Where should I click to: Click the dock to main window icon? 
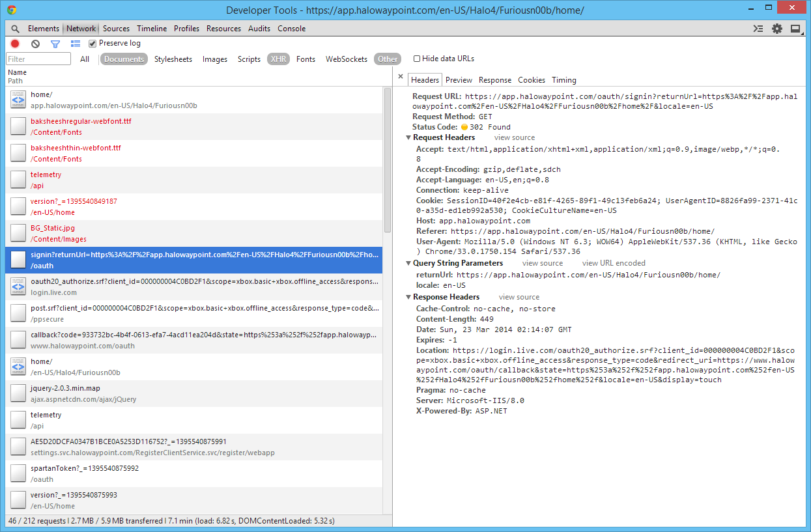pos(795,29)
